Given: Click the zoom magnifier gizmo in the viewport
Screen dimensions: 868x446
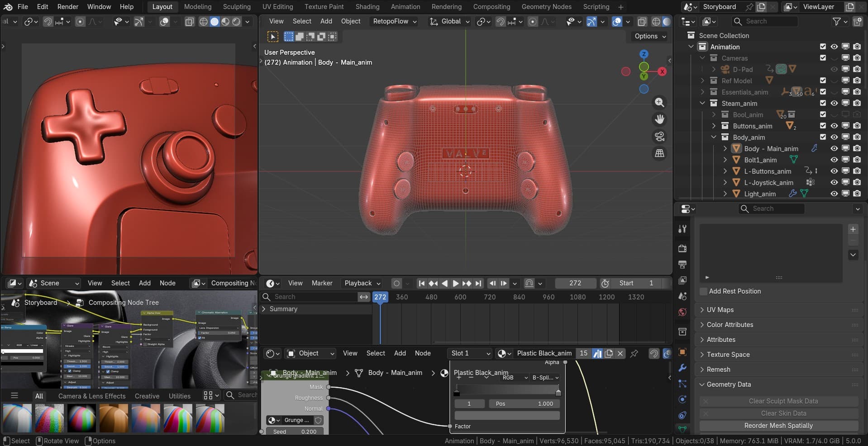Looking at the screenshot, I should point(659,103).
